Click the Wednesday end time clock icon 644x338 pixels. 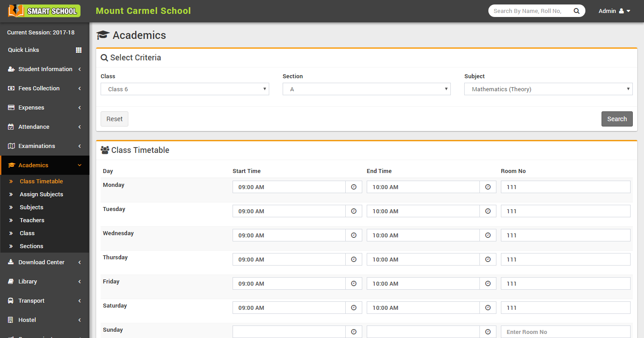(x=487, y=235)
